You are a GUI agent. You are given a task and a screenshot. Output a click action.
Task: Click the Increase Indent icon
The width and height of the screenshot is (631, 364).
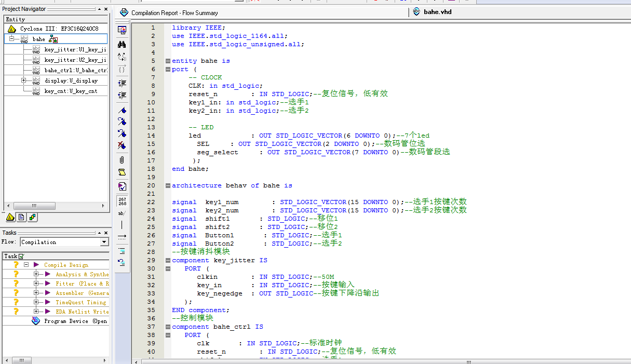click(122, 83)
